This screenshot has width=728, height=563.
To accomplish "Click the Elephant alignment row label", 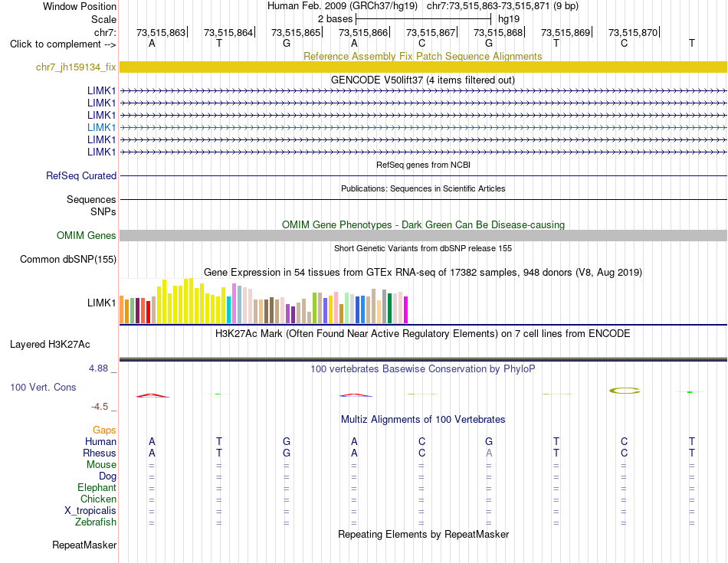I will coord(97,488).
